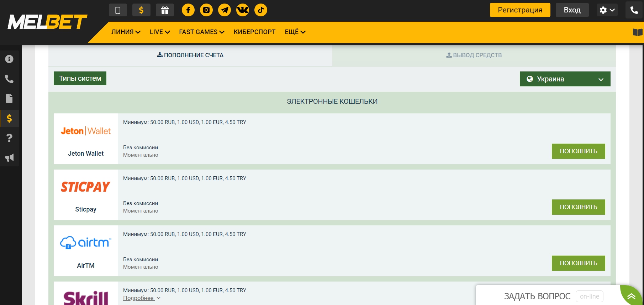644x305 pixels.
Task: Click the Вход login button
Action: click(x=572, y=10)
